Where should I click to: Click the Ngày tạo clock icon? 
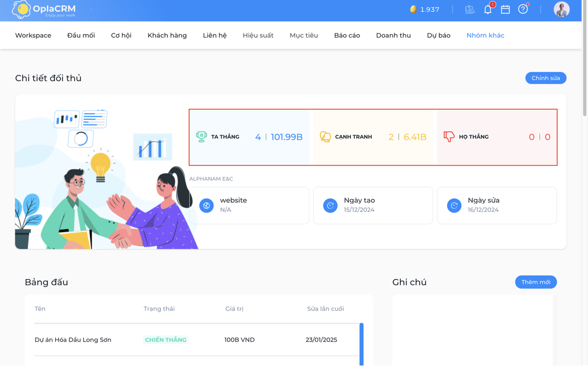(330, 205)
